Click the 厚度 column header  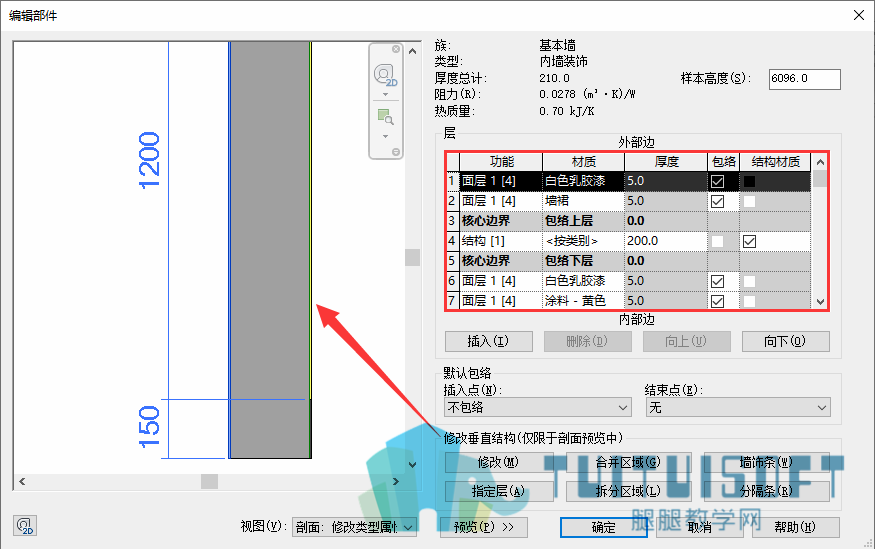click(x=666, y=162)
